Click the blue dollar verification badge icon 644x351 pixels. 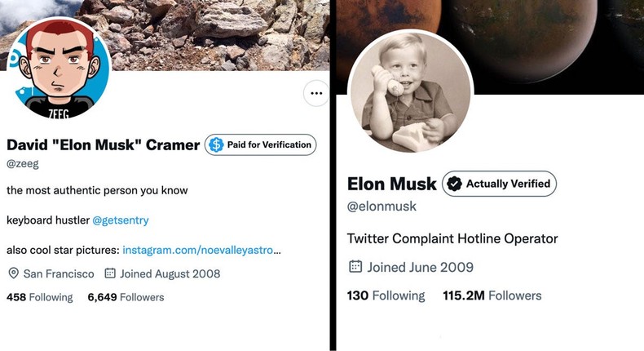[216, 145]
